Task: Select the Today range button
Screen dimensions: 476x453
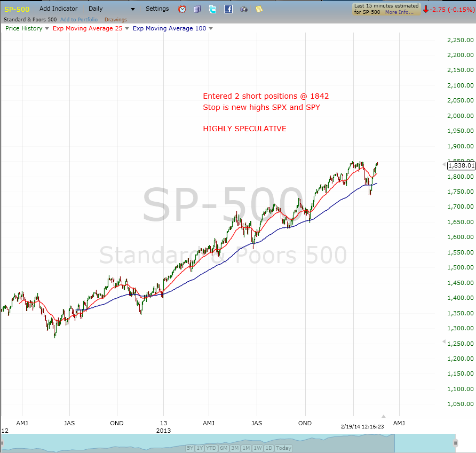Action: [283, 448]
